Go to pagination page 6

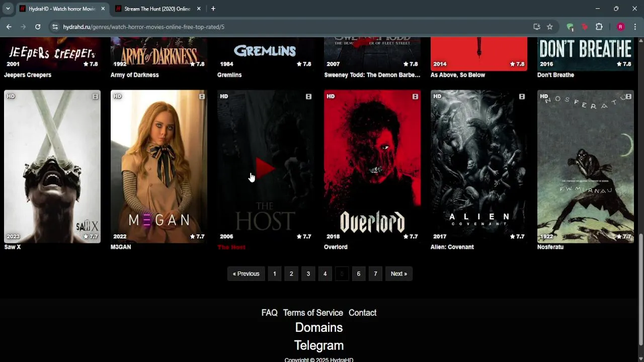coord(359,274)
